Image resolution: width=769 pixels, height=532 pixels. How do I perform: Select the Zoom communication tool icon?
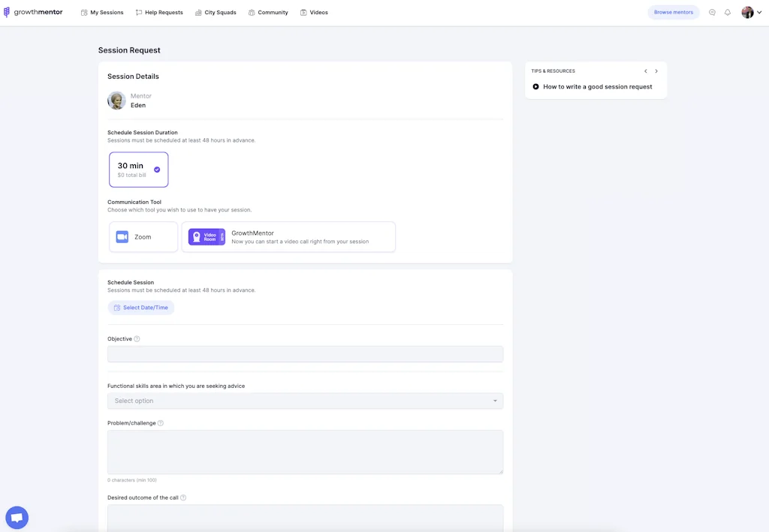click(x=122, y=236)
